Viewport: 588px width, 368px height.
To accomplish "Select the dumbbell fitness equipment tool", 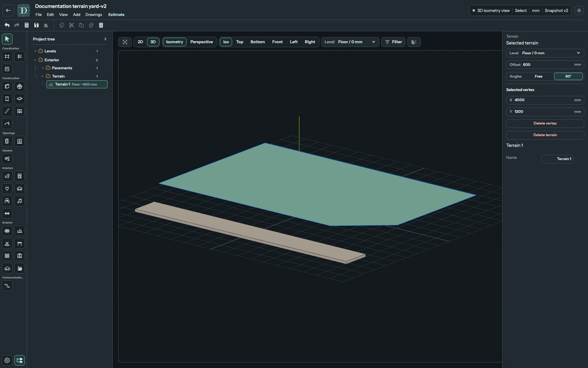I will (x=7, y=213).
